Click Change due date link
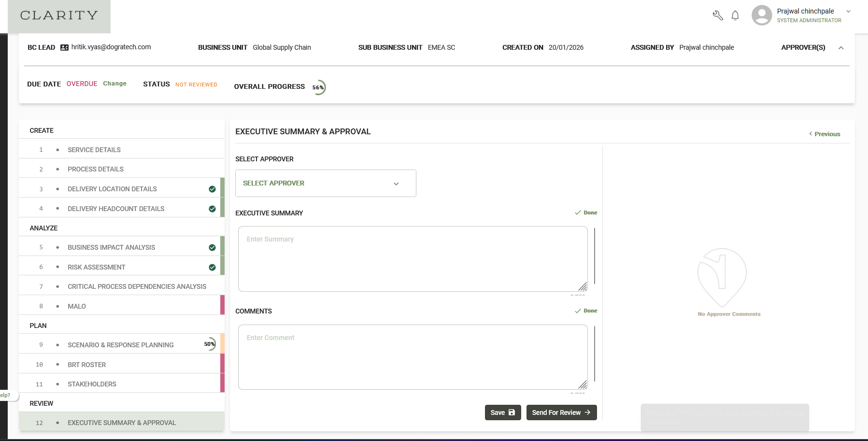This screenshot has width=868, height=441. click(114, 84)
